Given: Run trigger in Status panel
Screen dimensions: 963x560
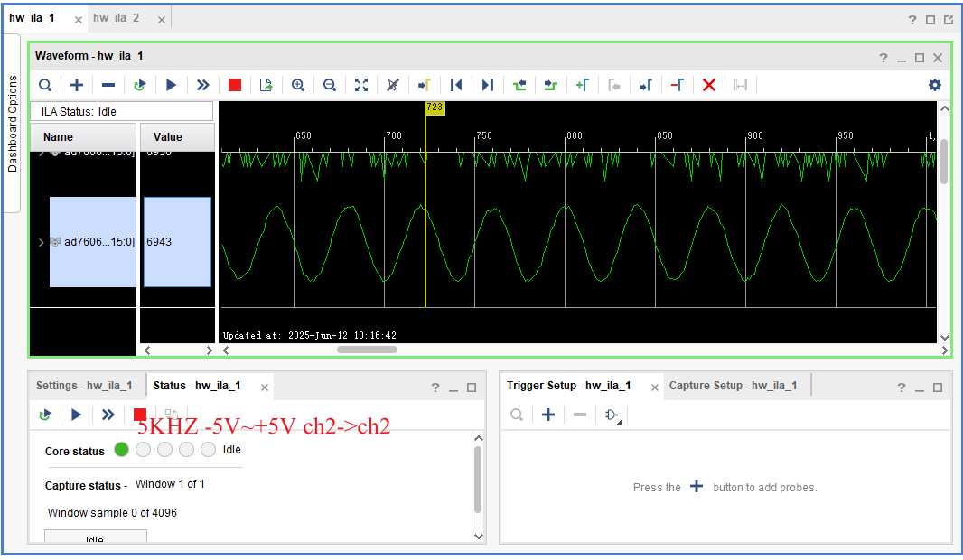Looking at the screenshot, I should click(76, 415).
